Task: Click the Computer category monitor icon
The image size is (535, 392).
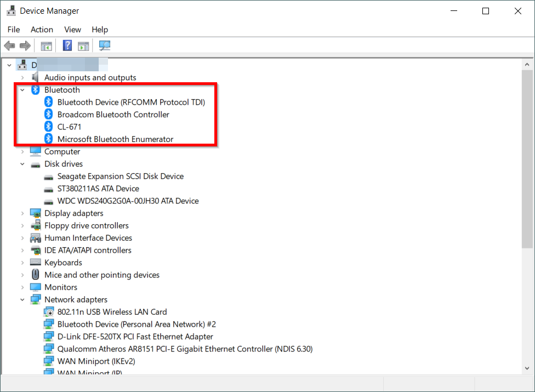Action: (x=36, y=151)
